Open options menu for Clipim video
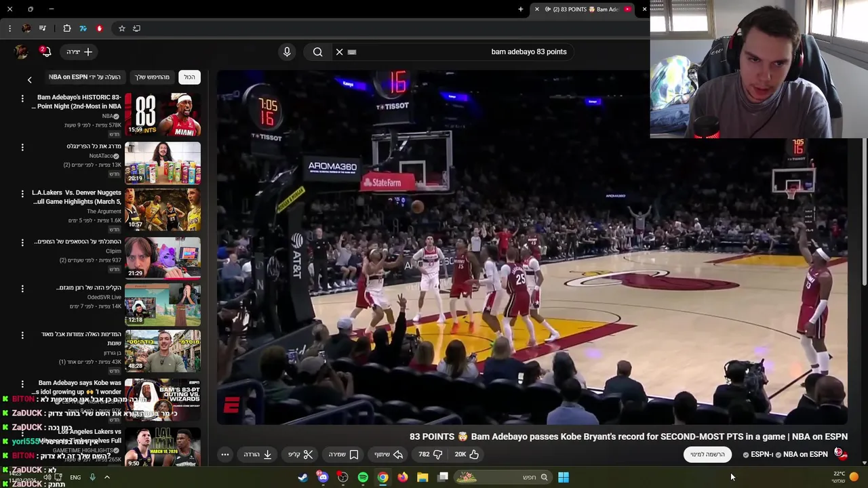The width and height of the screenshot is (868, 488). pyautogui.click(x=22, y=241)
